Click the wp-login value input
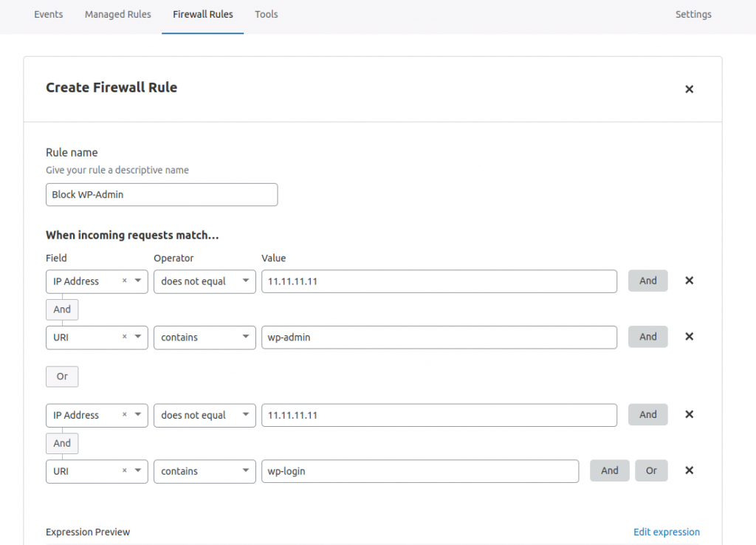756x545 pixels. [420, 471]
